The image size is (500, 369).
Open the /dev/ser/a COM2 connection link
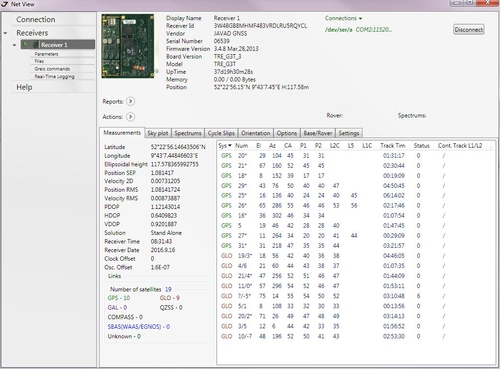(x=358, y=30)
